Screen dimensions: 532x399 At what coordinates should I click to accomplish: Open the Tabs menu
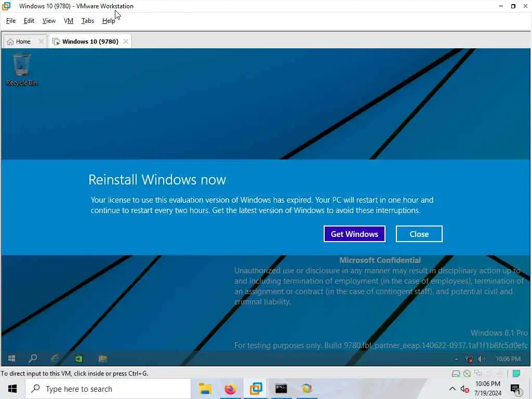point(87,21)
